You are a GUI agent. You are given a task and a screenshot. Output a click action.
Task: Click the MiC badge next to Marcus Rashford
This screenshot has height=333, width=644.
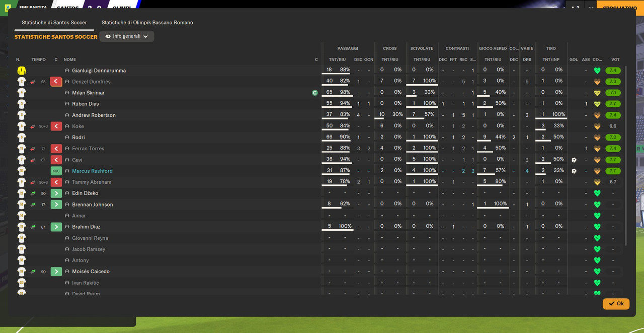tap(56, 171)
